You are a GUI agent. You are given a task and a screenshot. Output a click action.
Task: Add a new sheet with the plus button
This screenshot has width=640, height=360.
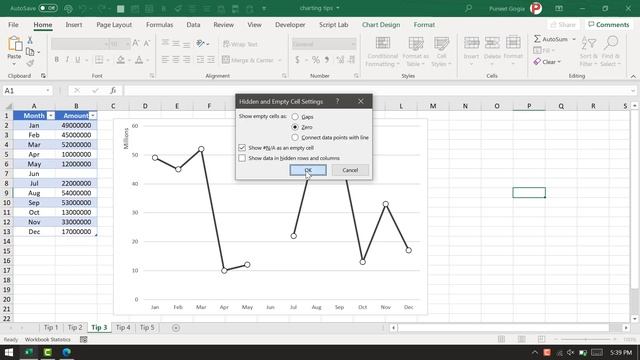click(176, 328)
